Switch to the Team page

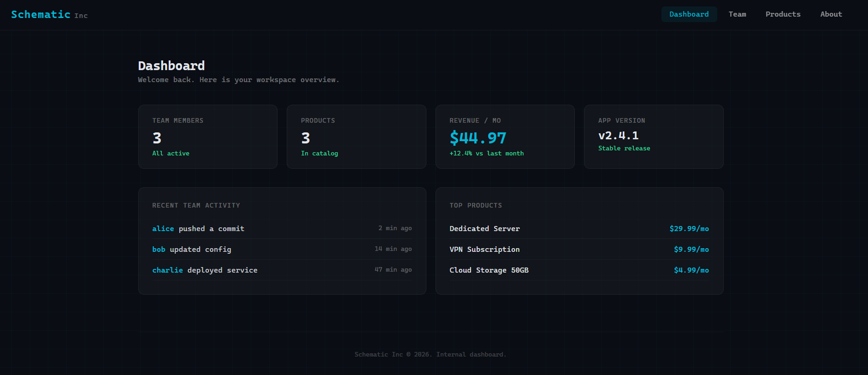[737, 14]
